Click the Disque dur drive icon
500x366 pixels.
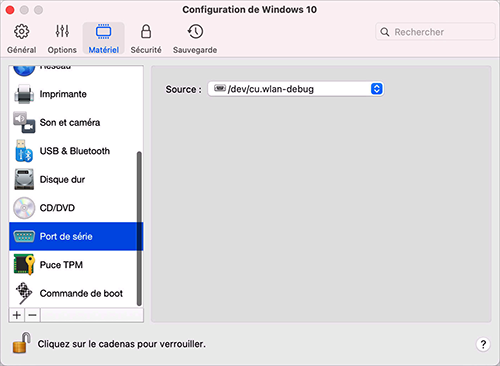(x=24, y=179)
